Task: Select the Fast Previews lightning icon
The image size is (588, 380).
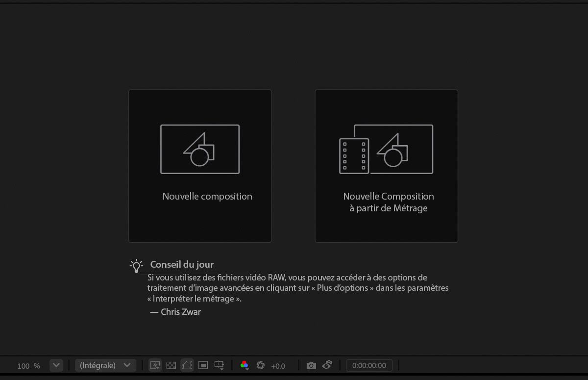Action: (155, 365)
